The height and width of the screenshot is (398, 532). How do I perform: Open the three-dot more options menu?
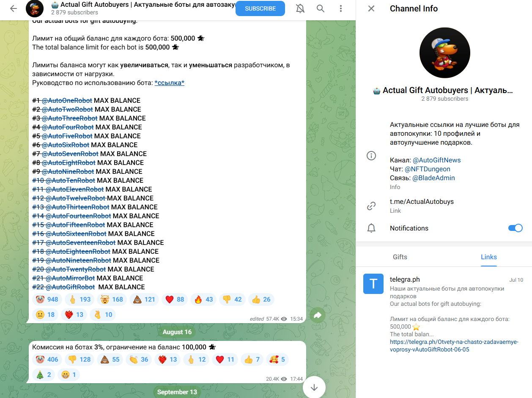coord(341,8)
